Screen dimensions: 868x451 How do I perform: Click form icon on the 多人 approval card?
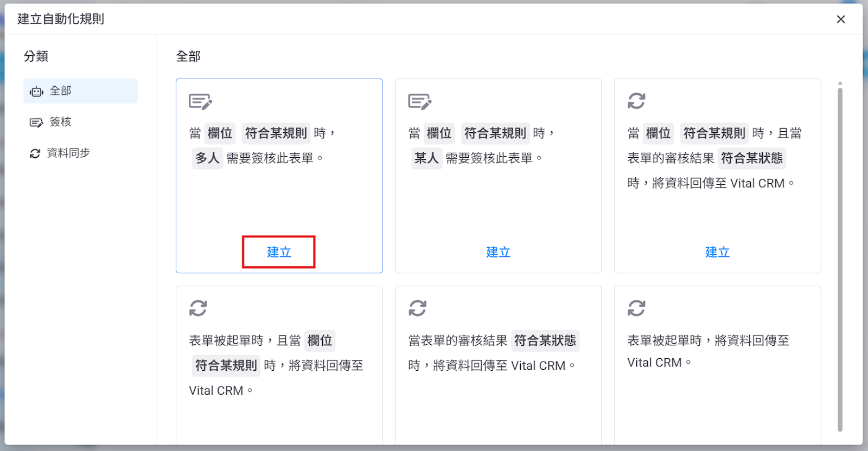200,101
